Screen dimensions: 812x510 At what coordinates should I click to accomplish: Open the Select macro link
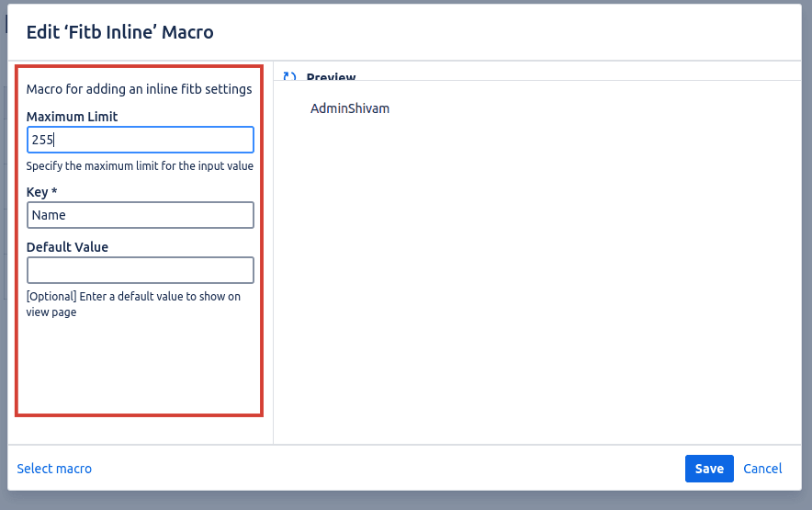pyautogui.click(x=54, y=469)
